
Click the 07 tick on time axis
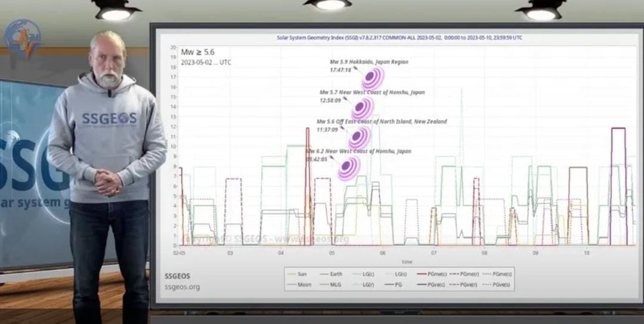(434, 253)
